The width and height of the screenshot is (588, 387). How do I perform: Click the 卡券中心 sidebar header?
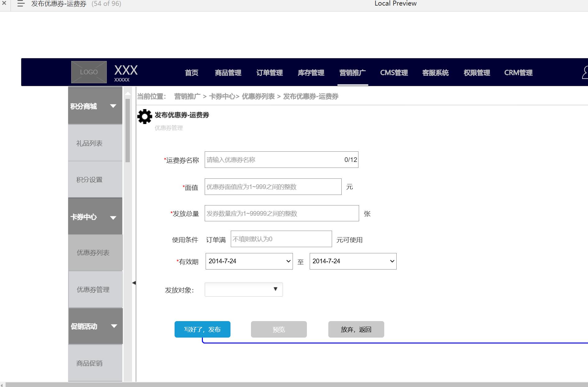(95, 217)
